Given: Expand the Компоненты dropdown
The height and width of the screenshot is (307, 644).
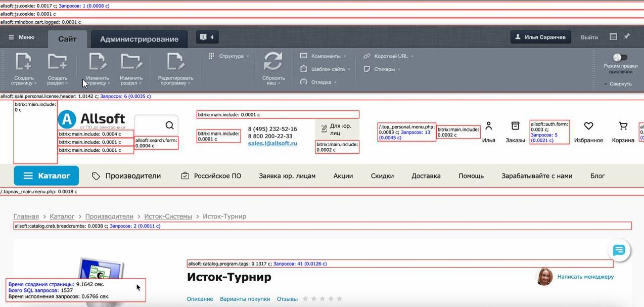Looking at the screenshot, I should pyautogui.click(x=324, y=56).
